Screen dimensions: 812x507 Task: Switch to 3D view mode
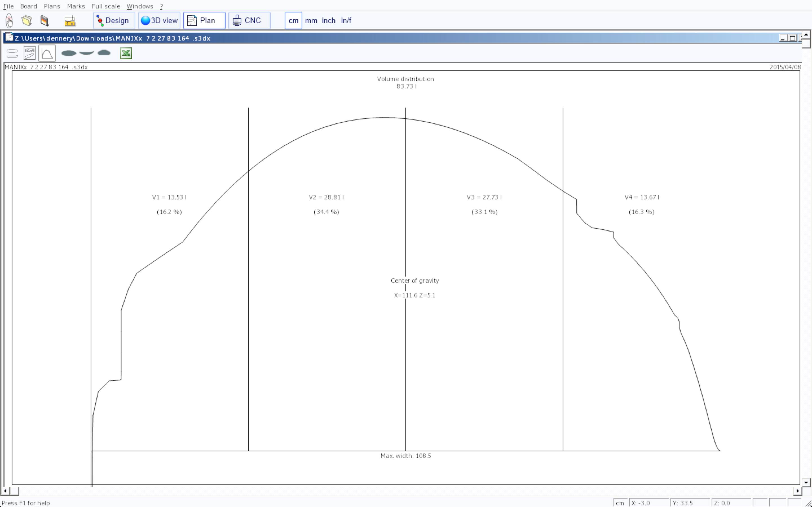[x=159, y=21]
